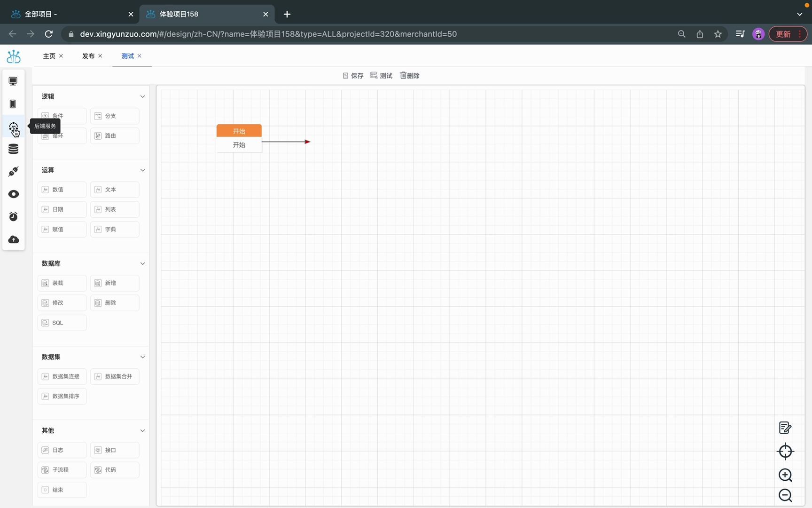Close the 测试 workspace tab

(140, 56)
